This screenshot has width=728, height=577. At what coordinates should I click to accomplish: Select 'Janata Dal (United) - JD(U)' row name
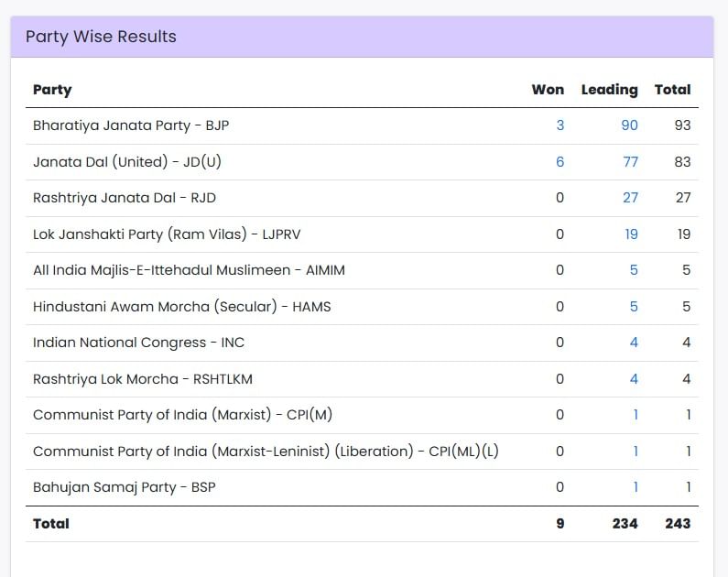(127, 161)
